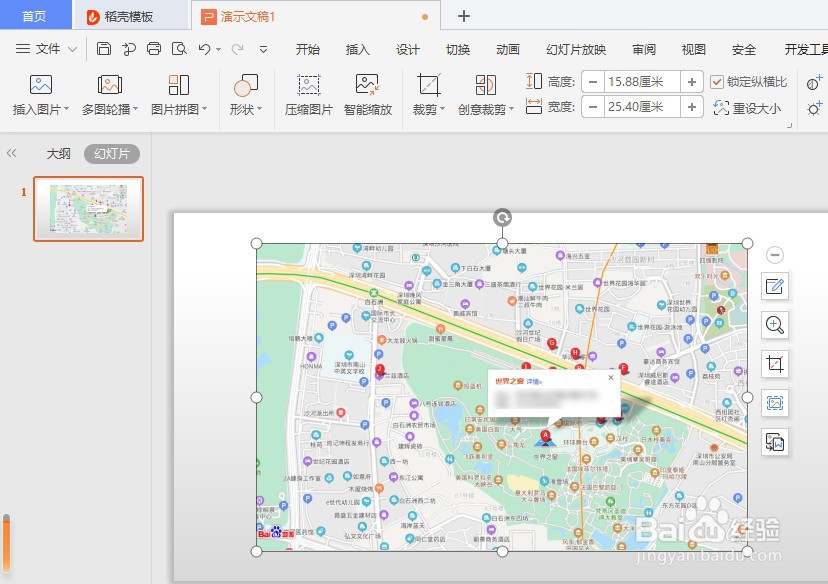Expand the Insert Picture dropdown arrow
This screenshot has height=584, width=828.
click(x=67, y=109)
